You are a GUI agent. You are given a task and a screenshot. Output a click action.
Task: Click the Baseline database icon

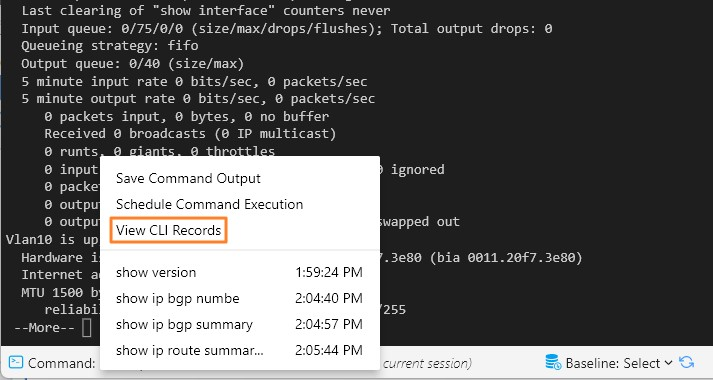[x=553, y=362]
